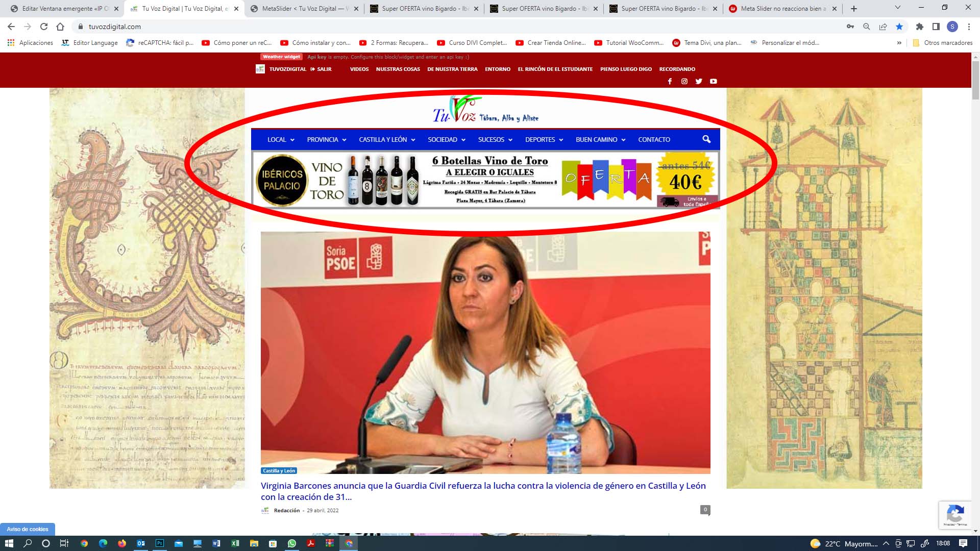Open the Chrome extensions puzzle icon
The height and width of the screenshot is (551, 980).
(920, 27)
